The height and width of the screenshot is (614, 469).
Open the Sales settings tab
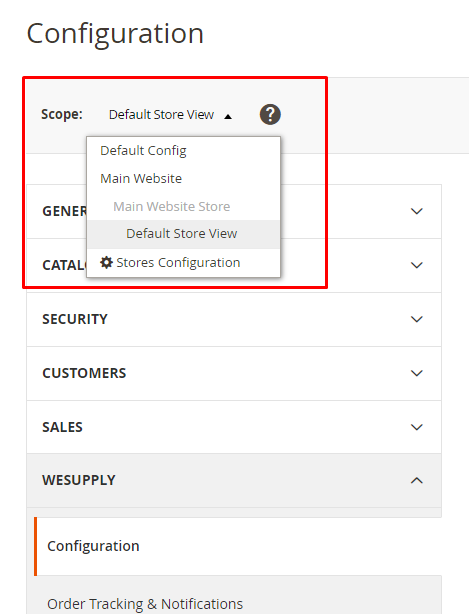tap(234, 427)
